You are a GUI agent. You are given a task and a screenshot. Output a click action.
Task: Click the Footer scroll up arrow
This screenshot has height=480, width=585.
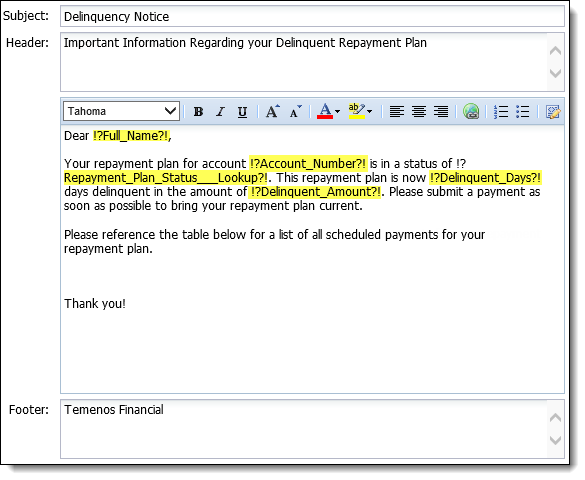[556, 417]
